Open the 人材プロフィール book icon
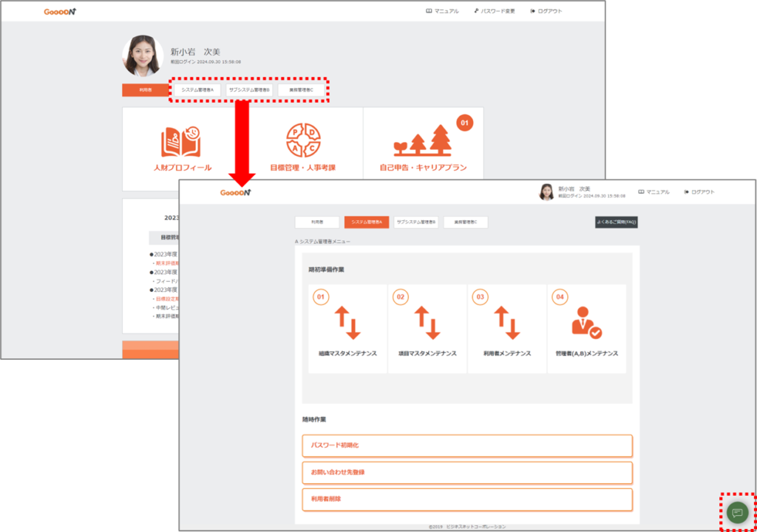The image size is (757, 532). pos(181,143)
